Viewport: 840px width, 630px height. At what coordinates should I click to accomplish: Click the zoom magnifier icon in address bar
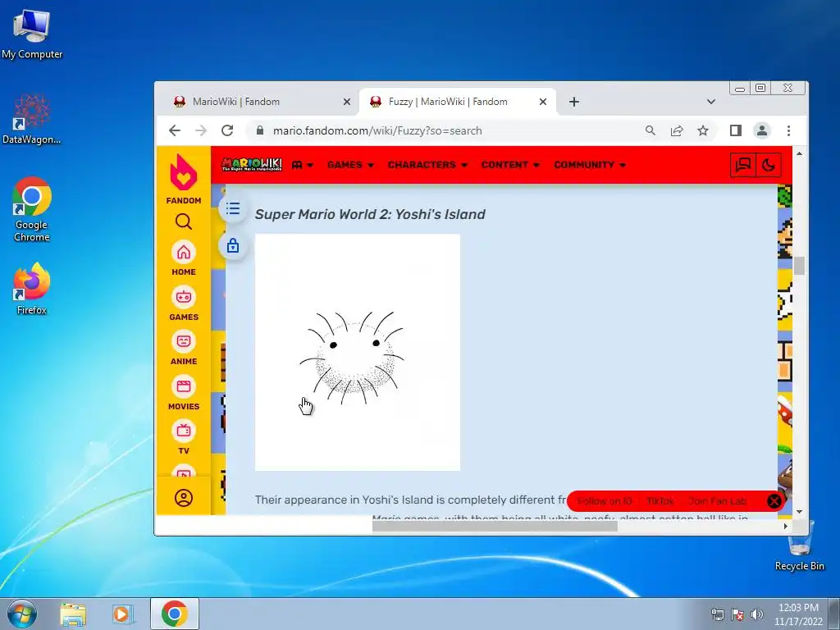pyautogui.click(x=650, y=130)
